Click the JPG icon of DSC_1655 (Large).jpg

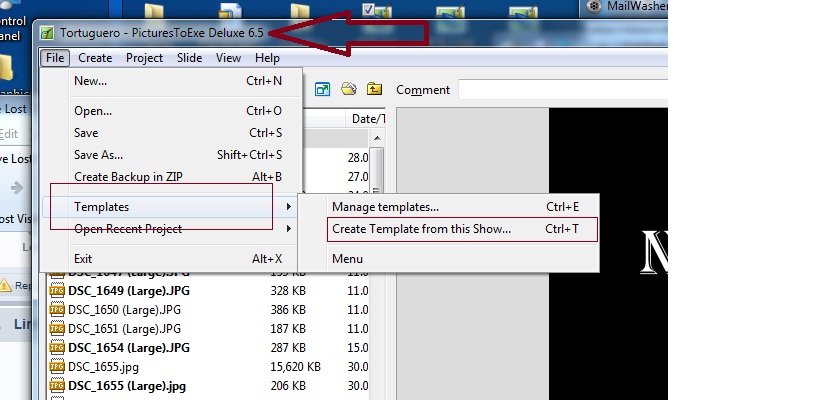pyautogui.click(x=57, y=386)
